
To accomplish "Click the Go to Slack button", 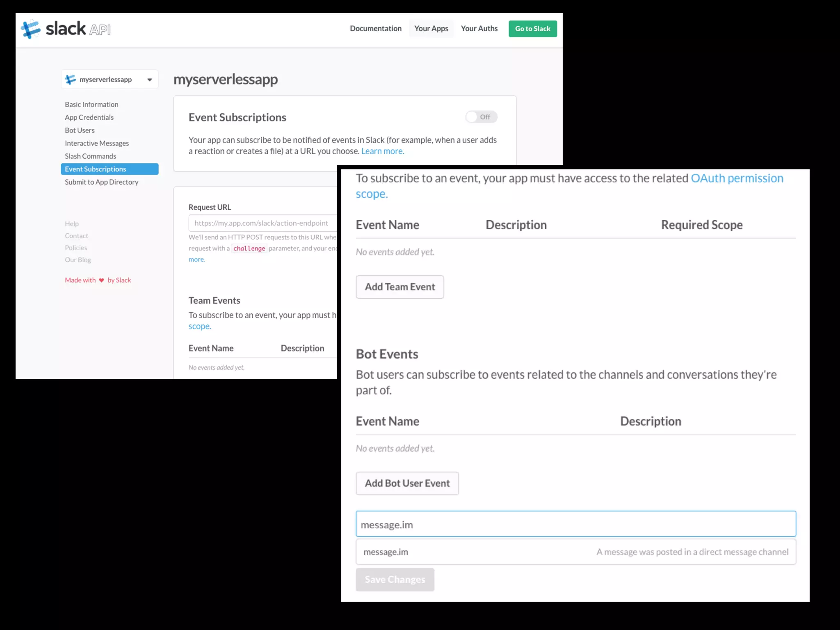I will [533, 29].
